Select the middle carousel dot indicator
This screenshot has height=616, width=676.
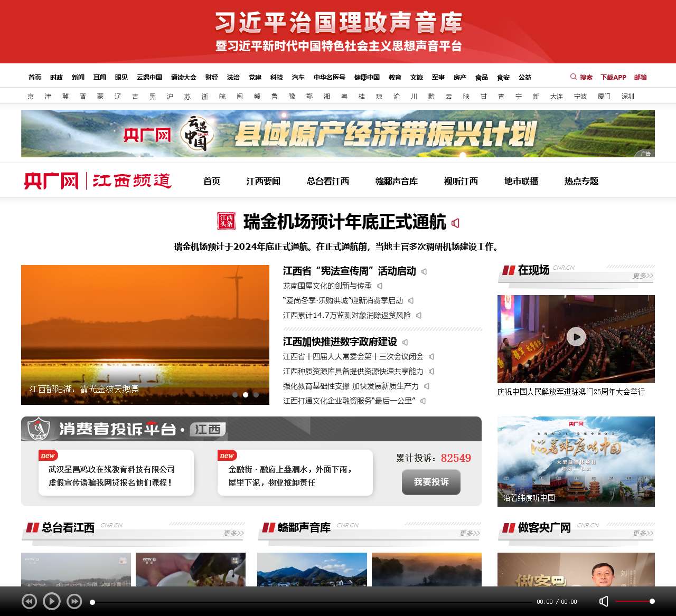(x=246, y=394)
